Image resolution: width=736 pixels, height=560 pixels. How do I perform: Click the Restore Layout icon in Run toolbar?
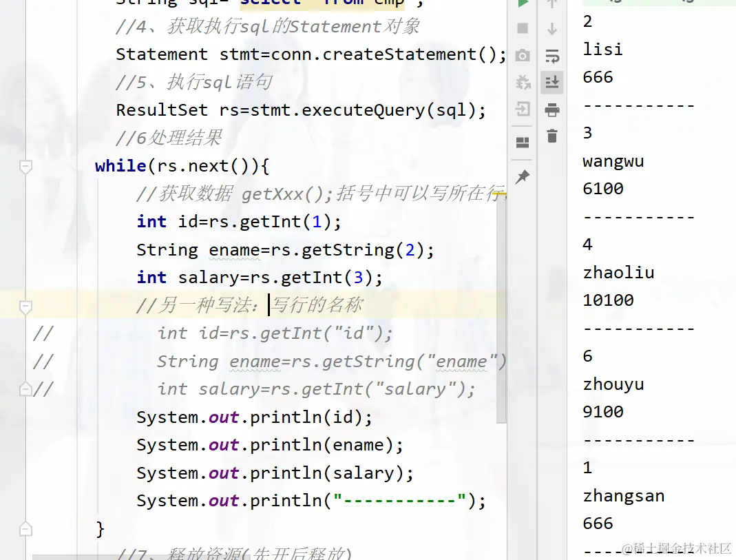tap(523, 142)
